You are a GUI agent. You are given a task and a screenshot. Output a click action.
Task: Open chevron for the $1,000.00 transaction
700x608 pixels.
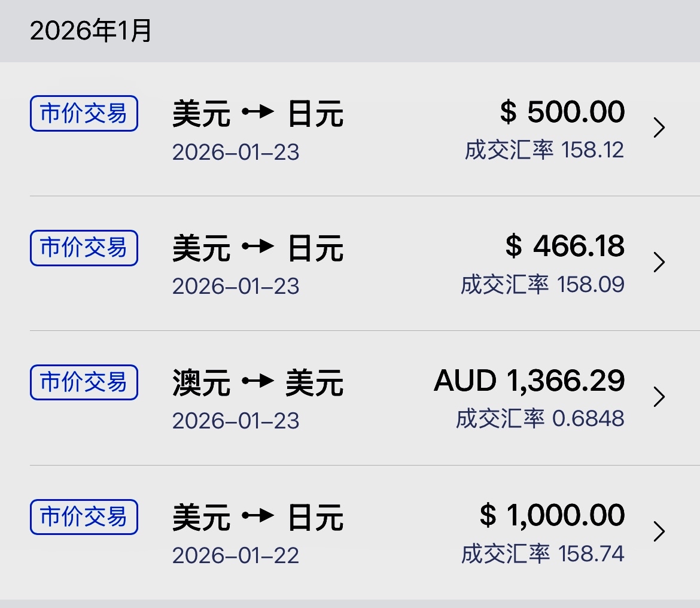tap(659, 531)
